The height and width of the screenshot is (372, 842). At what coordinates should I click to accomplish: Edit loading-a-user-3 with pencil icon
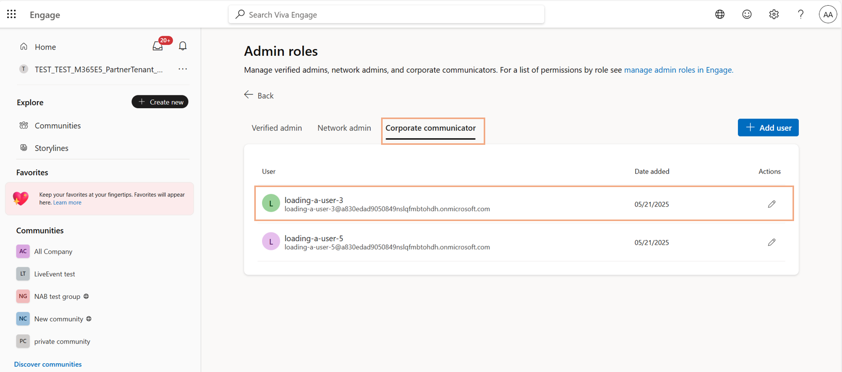pyautogui.click(x=772, y=204)
